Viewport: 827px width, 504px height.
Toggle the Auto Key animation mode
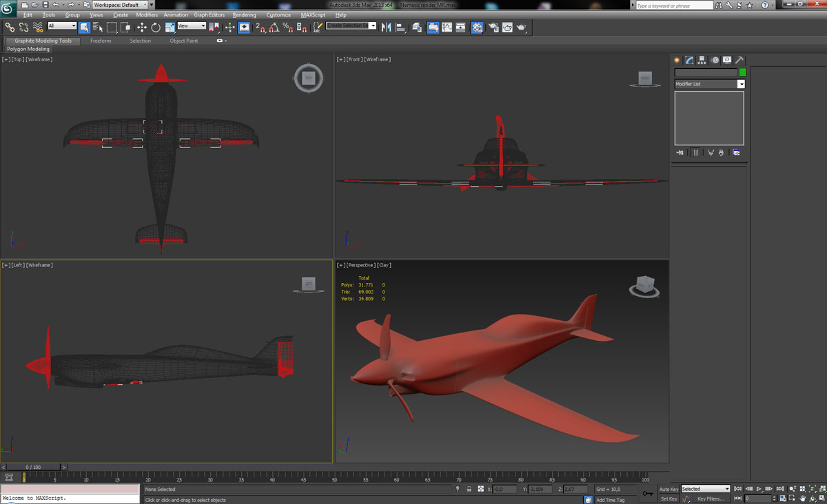tap(668, 489)
